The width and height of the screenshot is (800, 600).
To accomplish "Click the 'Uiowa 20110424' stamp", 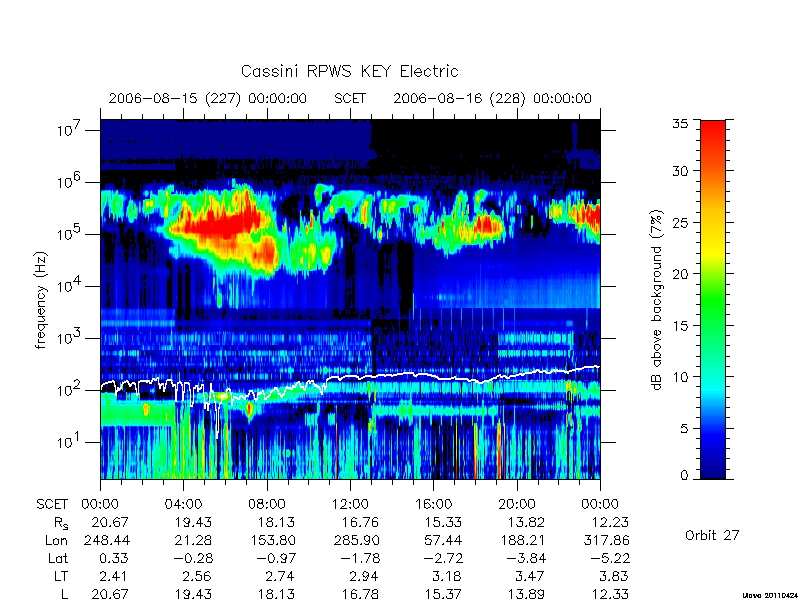I will 770,595.
